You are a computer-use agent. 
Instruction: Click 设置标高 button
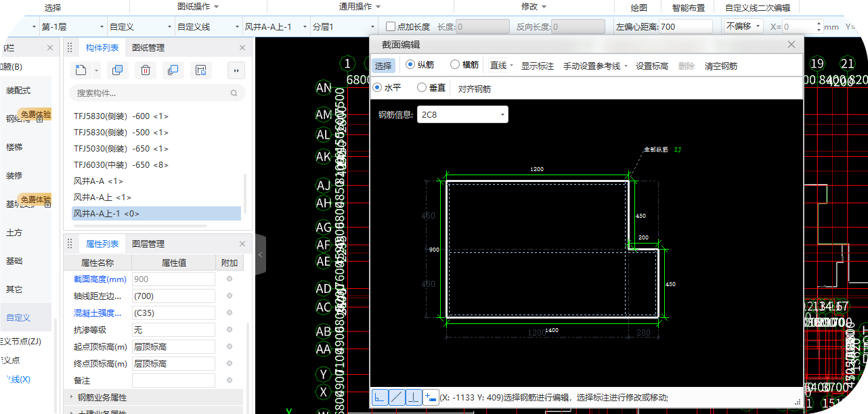click(652, 66)
